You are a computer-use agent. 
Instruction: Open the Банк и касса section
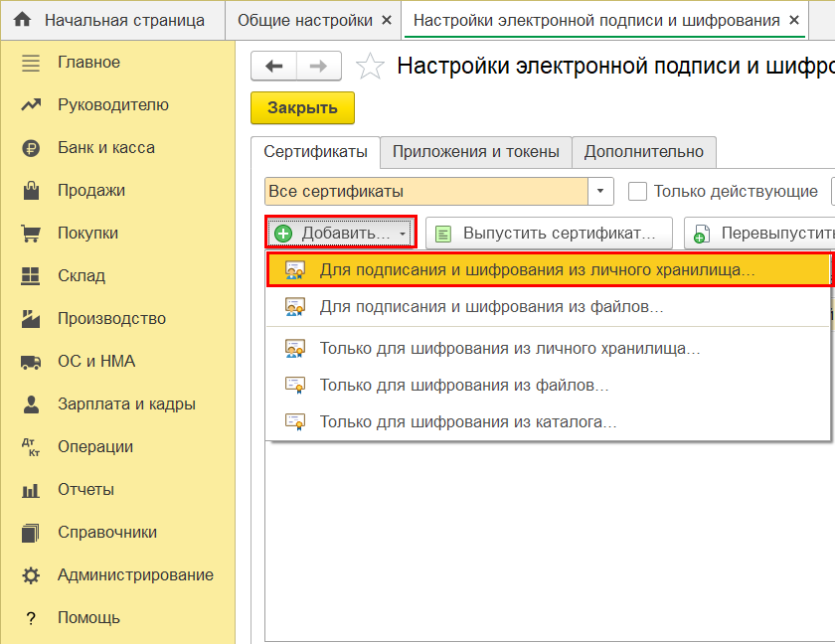(117, 148)
